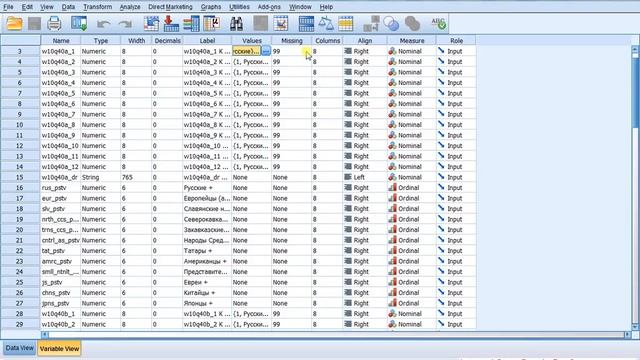The width and height of the screenshot is (640, 360).
Task: Click horizontal scrollbar left arrow
Action: (45, 335)
